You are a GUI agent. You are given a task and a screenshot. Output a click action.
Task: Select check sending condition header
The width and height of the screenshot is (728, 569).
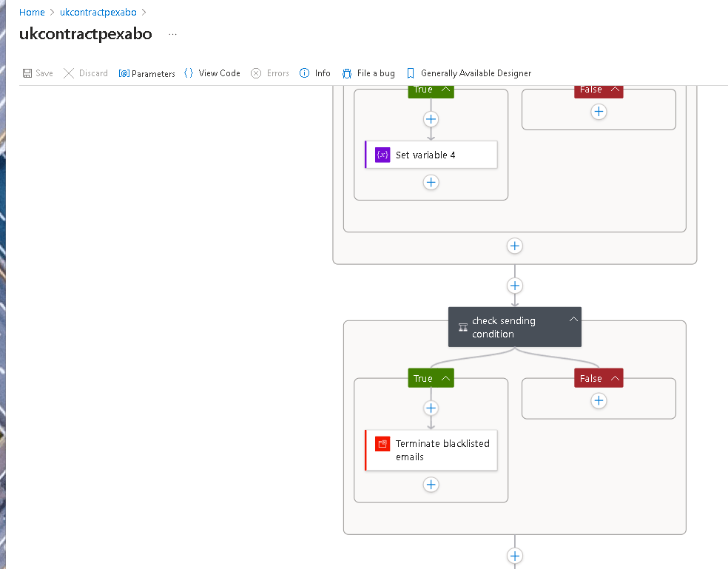coord(514,327)
